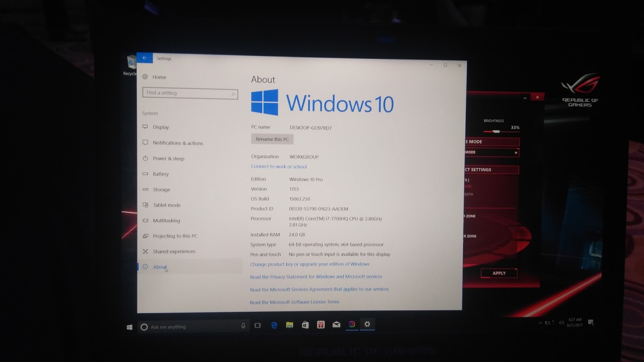Go back using the Settings back arrow
This screenshot has width=644, height=362.
coord(144,58)
